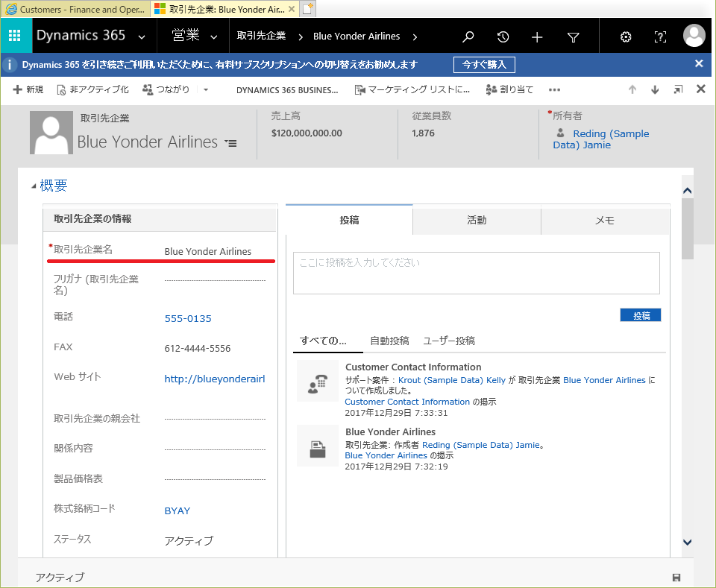Open a new browser tab
This screenshot has height=588, width=716.
pyautogui.click(x=308, y=9)
